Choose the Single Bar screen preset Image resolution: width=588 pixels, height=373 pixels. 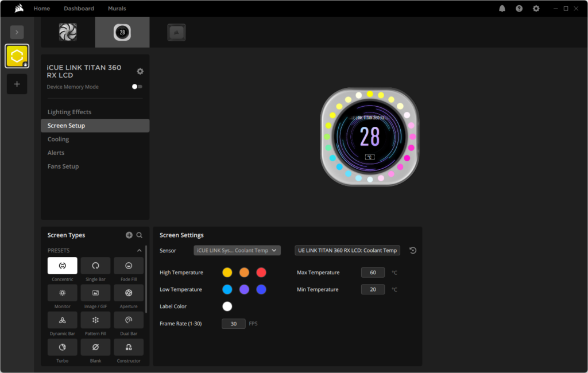pyautogui.click(x=95, y=266)
